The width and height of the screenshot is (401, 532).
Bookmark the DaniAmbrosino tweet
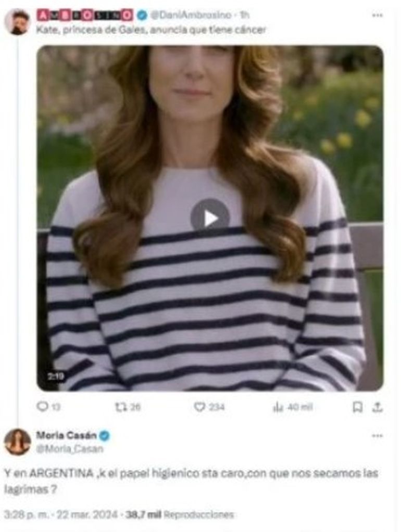coord(357,407)
